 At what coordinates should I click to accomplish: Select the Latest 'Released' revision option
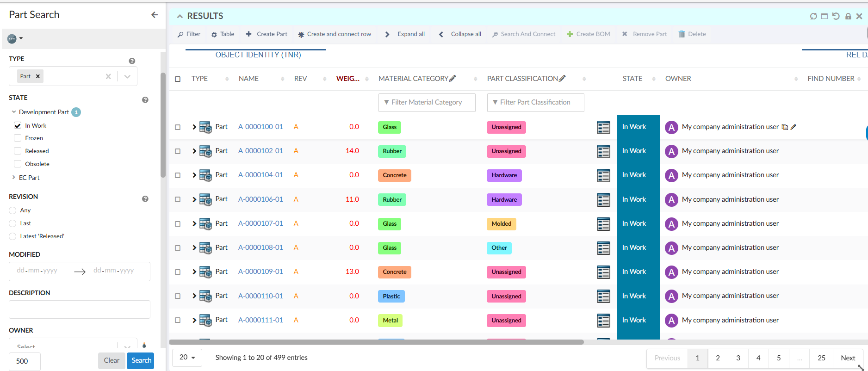tap(12, 236)
